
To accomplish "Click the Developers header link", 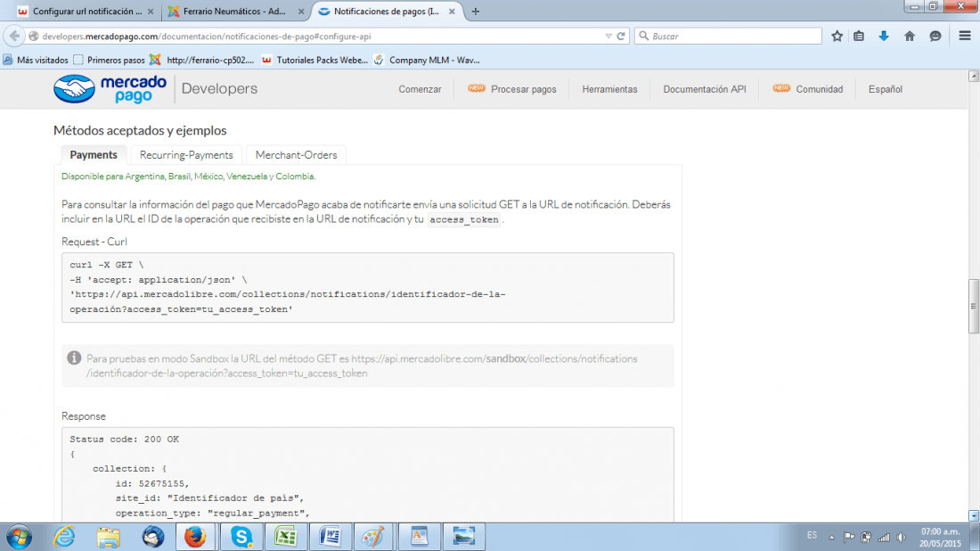I will tap(219, 89).
